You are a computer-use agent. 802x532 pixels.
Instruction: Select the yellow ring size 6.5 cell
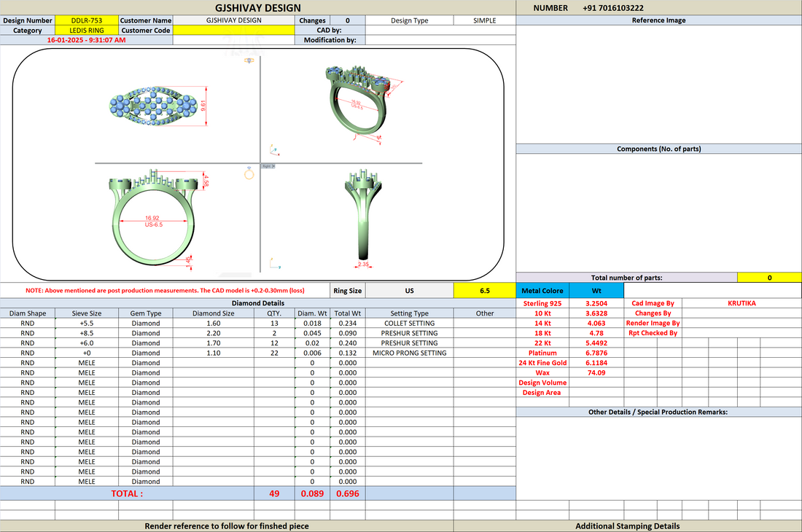484,290
